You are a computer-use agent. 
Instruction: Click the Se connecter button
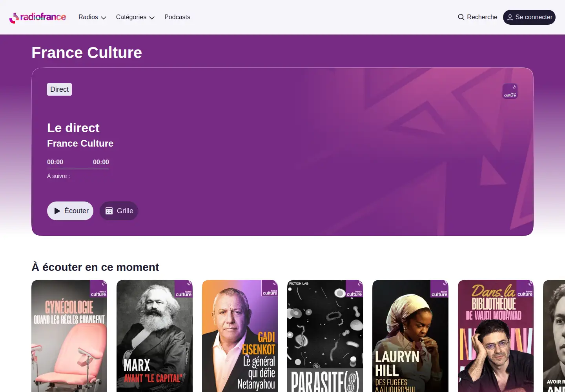tap(529, 17)
